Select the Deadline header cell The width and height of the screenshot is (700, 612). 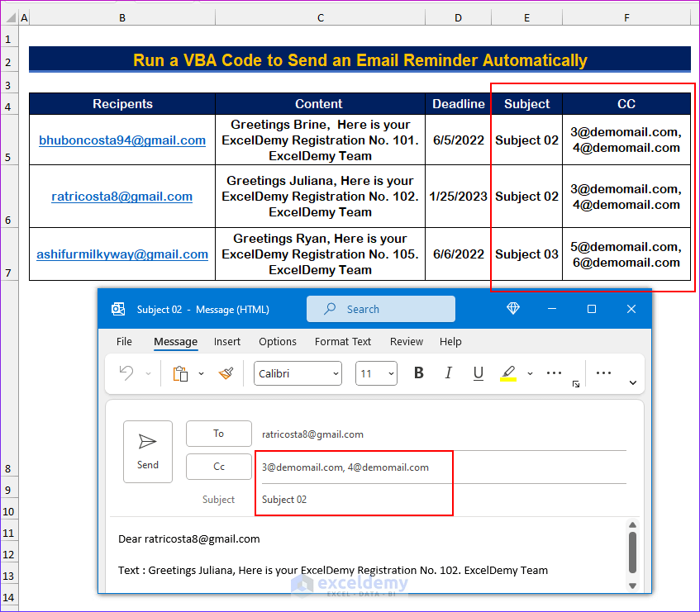(459, 104)
